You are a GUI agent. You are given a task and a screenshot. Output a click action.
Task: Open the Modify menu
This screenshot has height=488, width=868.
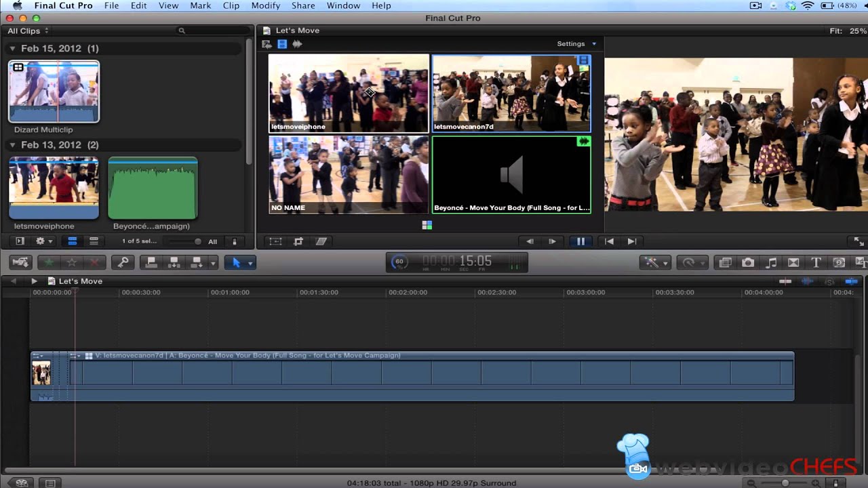tap(266, 5)
